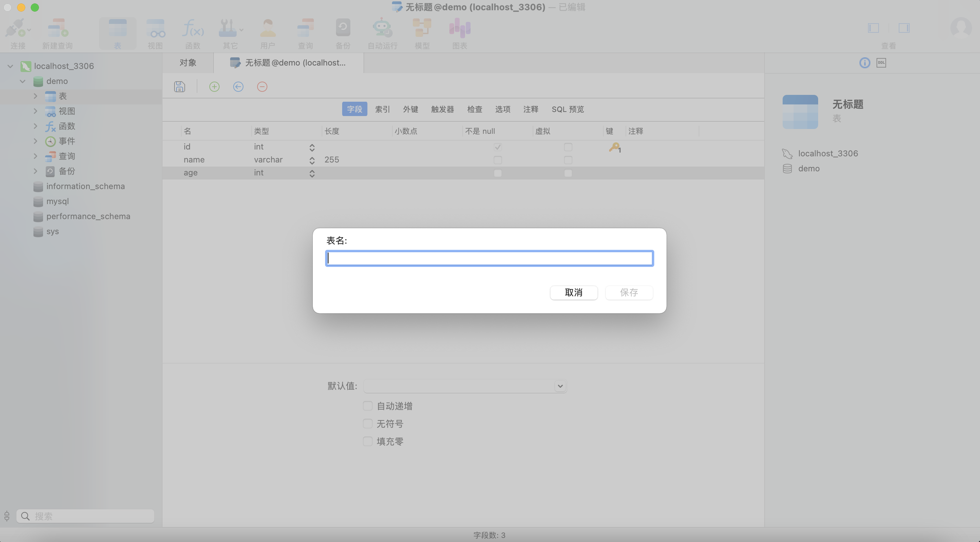This screenshot has width=980, height=542.
Task: Show the DDL panel icon
Action: pyautogui.click(x=881, y=63)
